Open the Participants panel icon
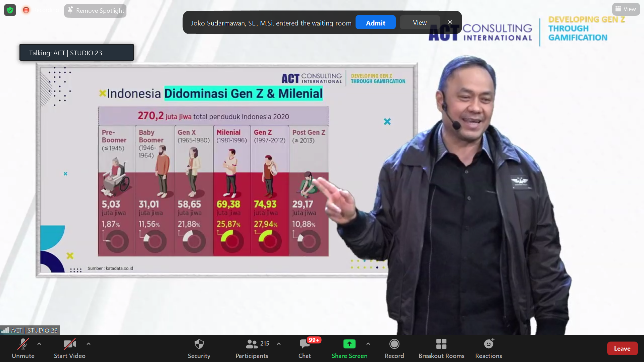644x362 pixels. (x=252, y=344)
